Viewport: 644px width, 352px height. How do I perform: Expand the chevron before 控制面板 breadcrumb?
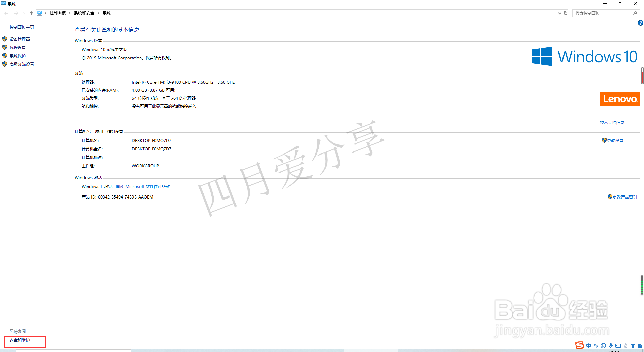pyautogui.click(x=45, y=13)
